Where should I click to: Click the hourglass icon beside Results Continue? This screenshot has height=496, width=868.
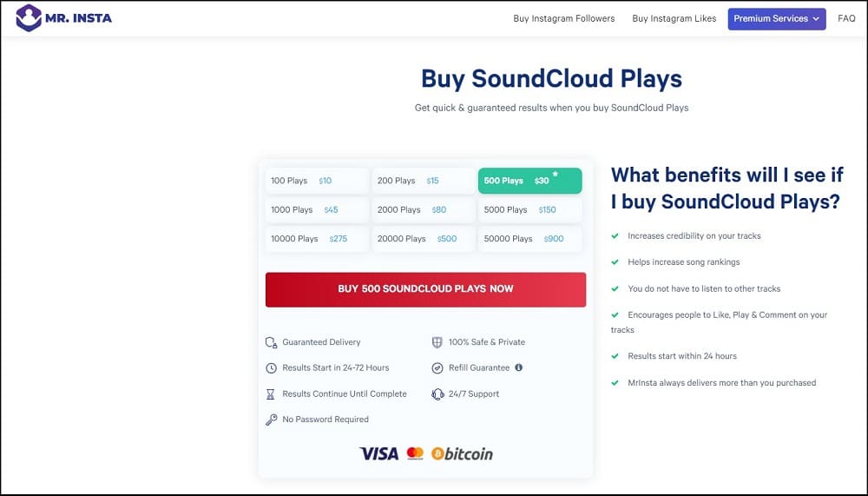[270, 394]
